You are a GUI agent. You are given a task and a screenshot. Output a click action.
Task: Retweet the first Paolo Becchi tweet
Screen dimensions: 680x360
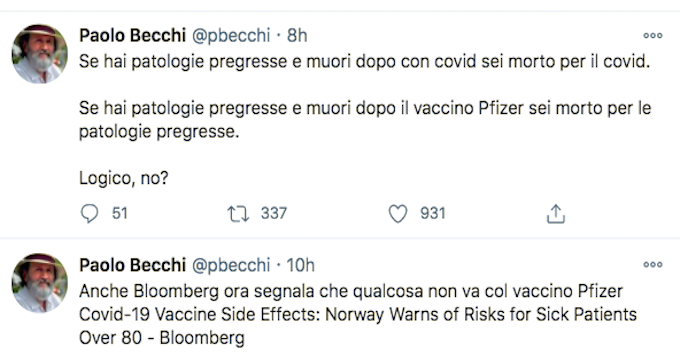[x=238, y=214]
